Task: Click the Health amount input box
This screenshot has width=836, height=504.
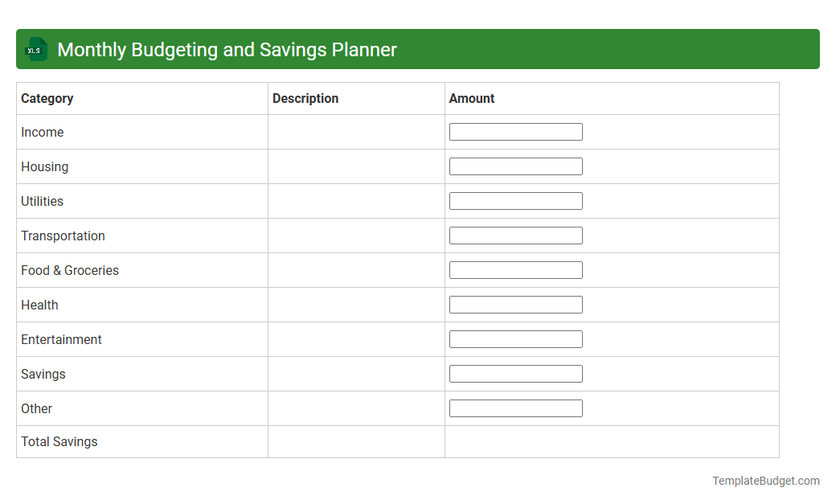Action: click(515, 304)
